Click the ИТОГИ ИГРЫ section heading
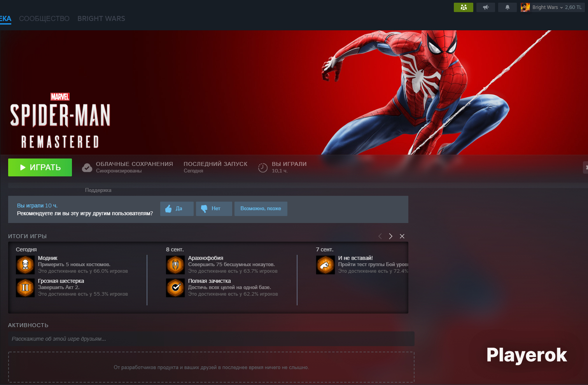Image resolution: width=588 pixels, height=385 pixels. (x=27, y=236)
